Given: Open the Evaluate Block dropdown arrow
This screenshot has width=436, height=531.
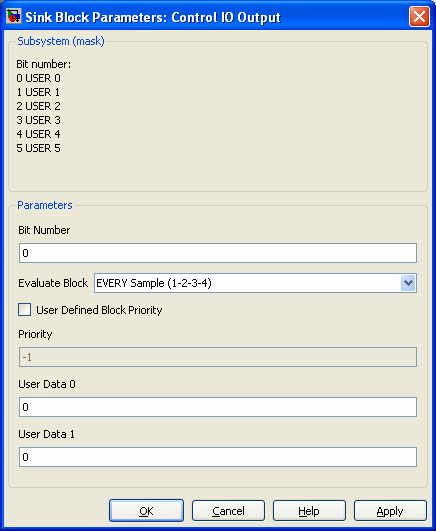Looking at the screenshot, I should pyautogui.click(x=408, y=283).
